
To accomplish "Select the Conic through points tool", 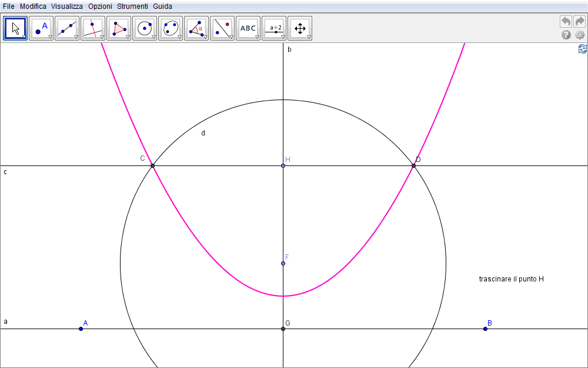I will coord(171,28).
